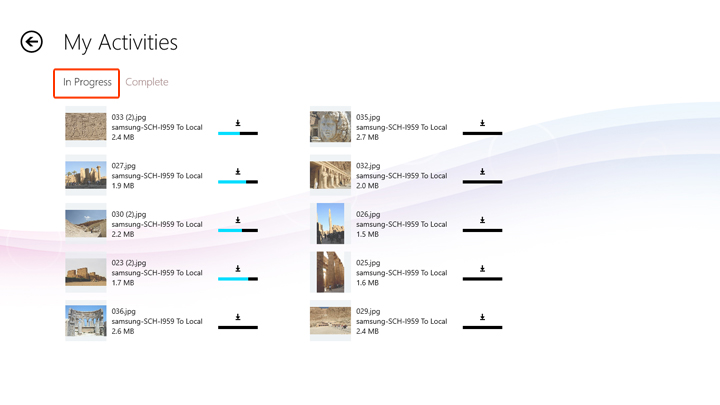Click download icon for 033 (2).jpg
Screen dimensions: 720x405
[x=238, y=124]
